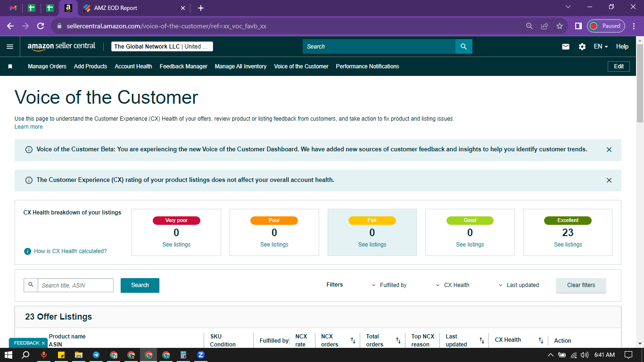
Task: Expand the Last updated filter
Action: (x=519, y=285)
